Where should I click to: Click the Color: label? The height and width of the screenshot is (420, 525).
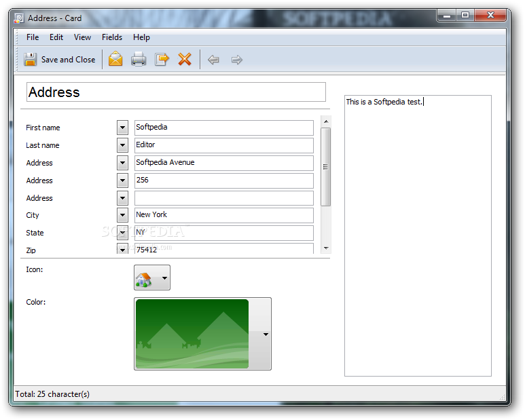pos(36,302)
